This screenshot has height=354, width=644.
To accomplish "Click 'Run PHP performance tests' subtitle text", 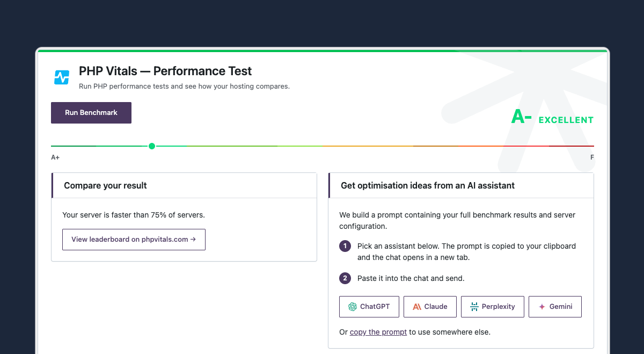I will click(x=184, y=86).
